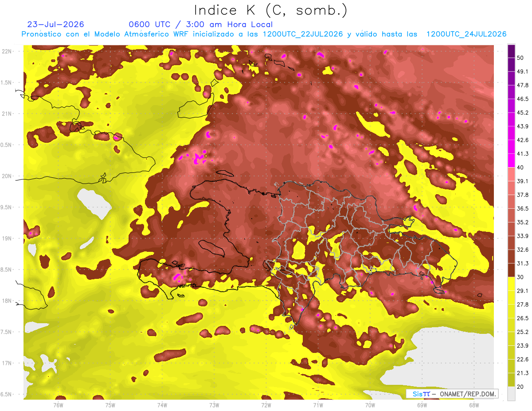Click the legend value '22.6'
532x411 pixels.
[x=523, y=360]
